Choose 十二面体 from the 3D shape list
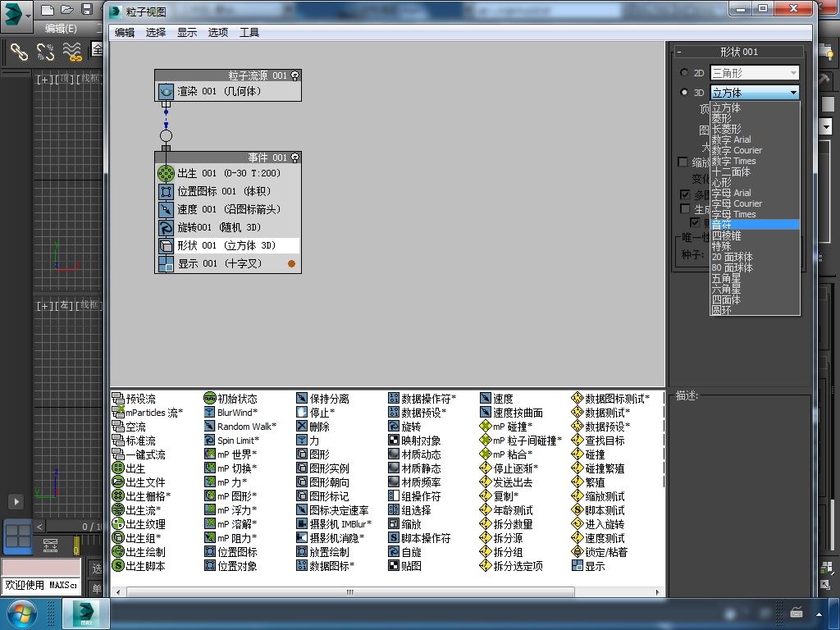Viewport: 840px width, 630px height. pos(755,171)
